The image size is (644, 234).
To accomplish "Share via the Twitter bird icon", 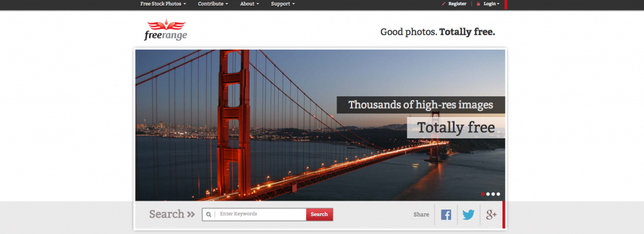I will pos(468,214).
